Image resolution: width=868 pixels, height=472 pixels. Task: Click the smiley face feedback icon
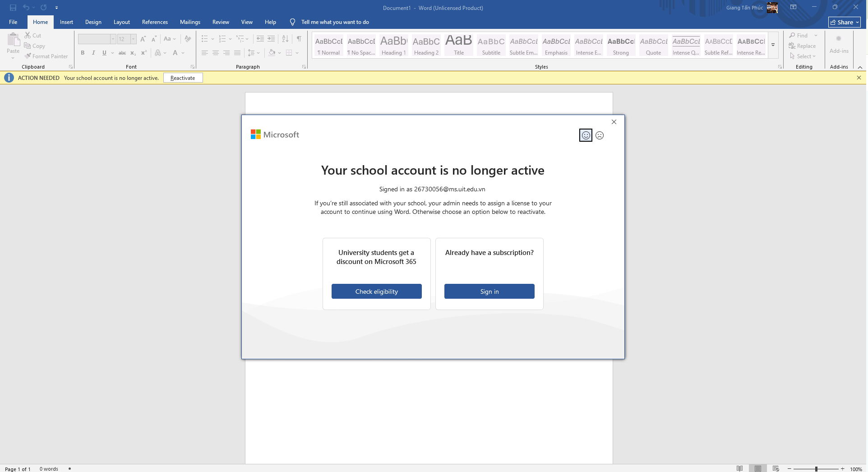586,135
